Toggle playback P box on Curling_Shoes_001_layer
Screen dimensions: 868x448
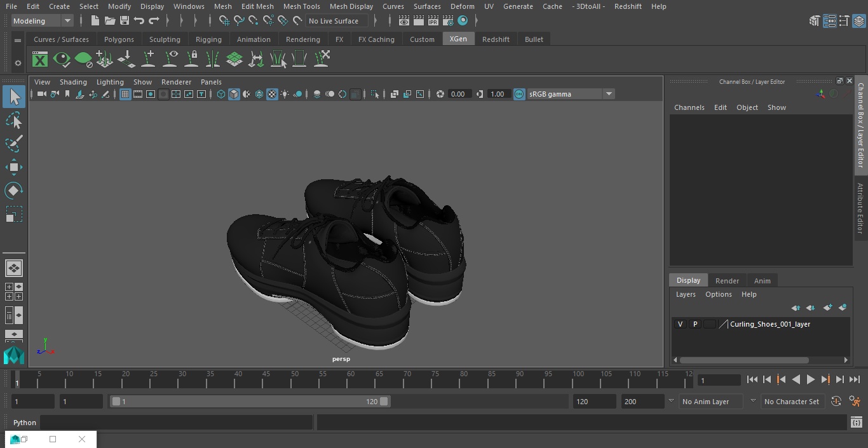695,324
